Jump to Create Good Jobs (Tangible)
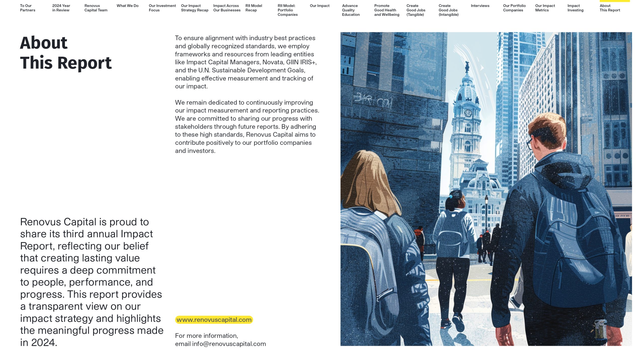This screenshot has width=644, height=362. [416, 10]
